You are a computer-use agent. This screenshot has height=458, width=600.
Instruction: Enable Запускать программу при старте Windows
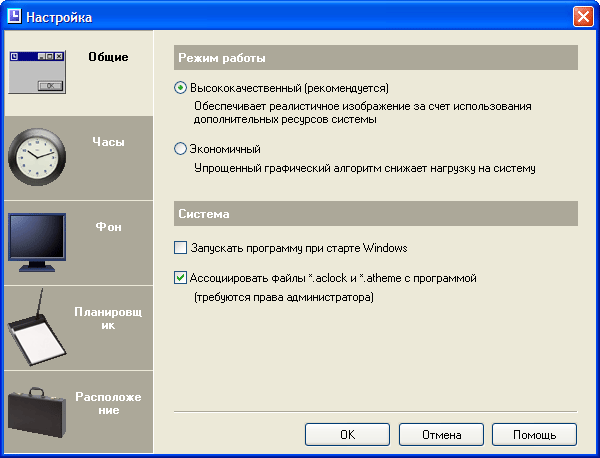click(180, 248)
